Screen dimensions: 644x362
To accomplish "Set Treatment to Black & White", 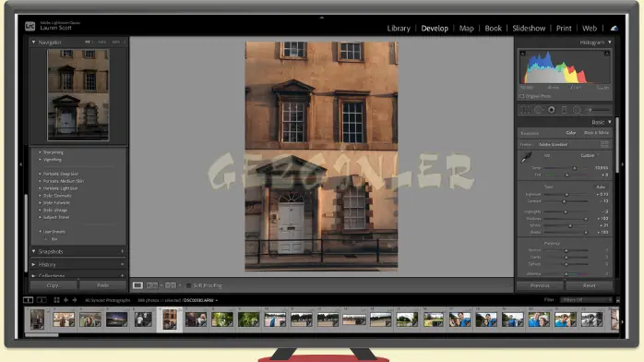I will click(596, 133).
